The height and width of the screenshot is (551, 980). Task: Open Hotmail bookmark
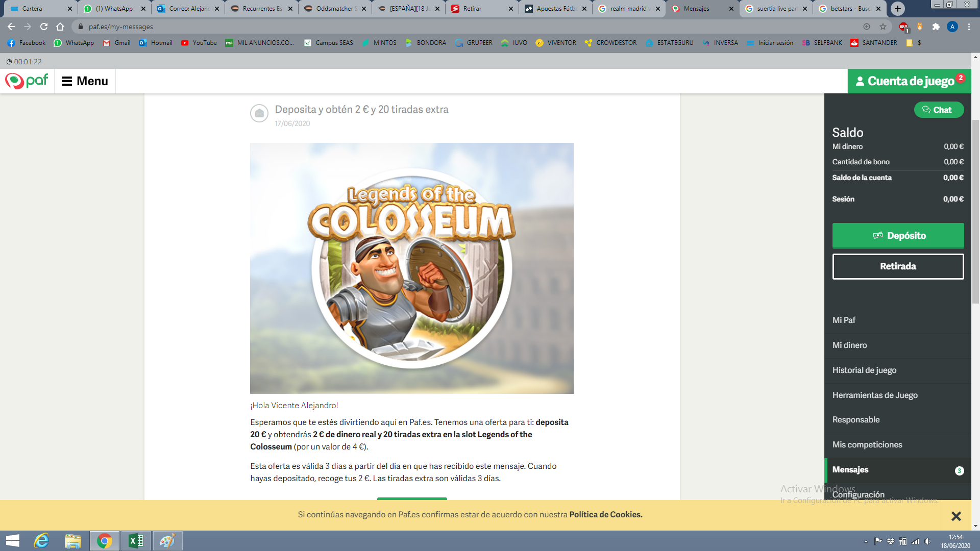pos(156,43)
